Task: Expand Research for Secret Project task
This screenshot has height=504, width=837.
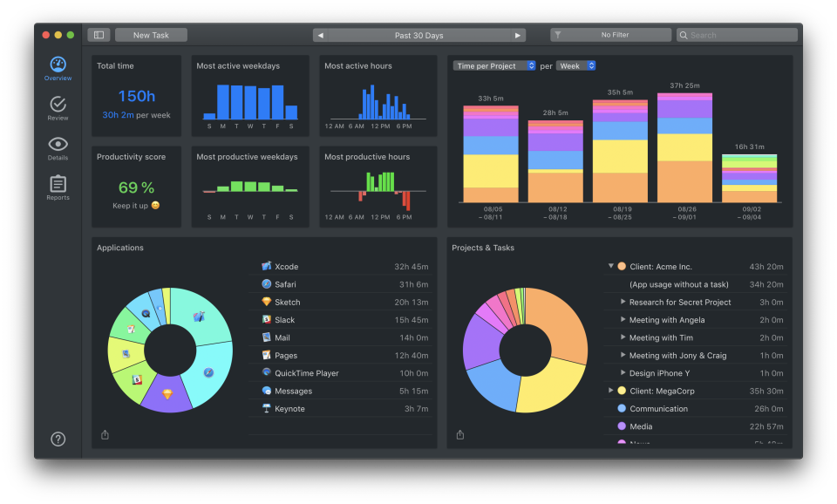Action: (x=623, y=302)
